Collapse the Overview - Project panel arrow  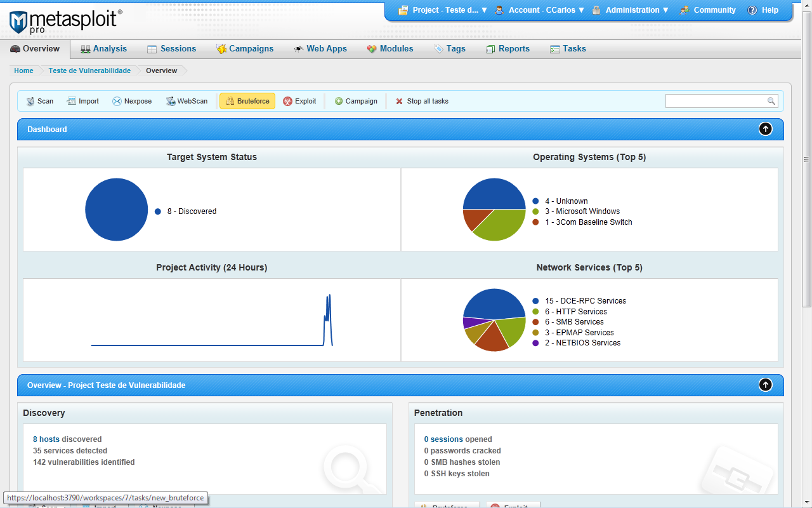(x=766, y=385)
